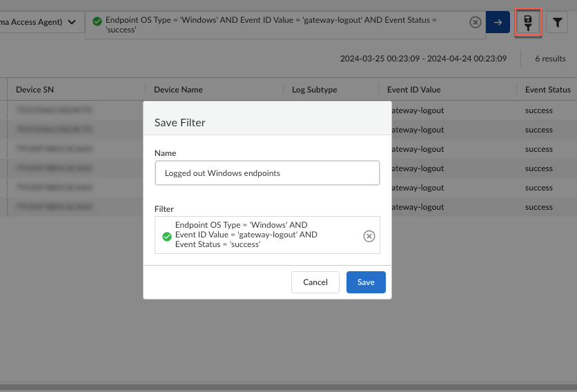Run the query with the blue arrow button

coord(498,23)
